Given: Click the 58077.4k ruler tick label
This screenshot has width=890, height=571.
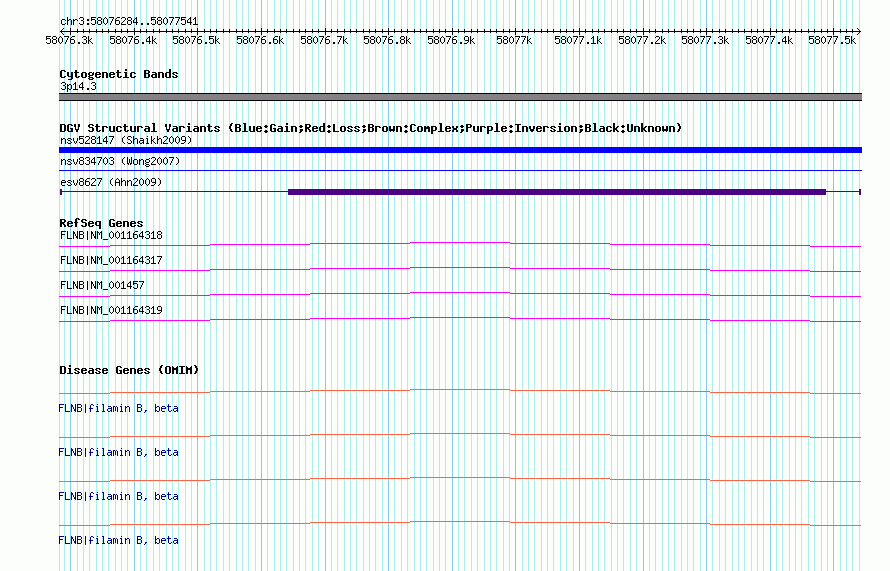Looking at the screenshot, I should pyautogui.click(x=769, y=40).
